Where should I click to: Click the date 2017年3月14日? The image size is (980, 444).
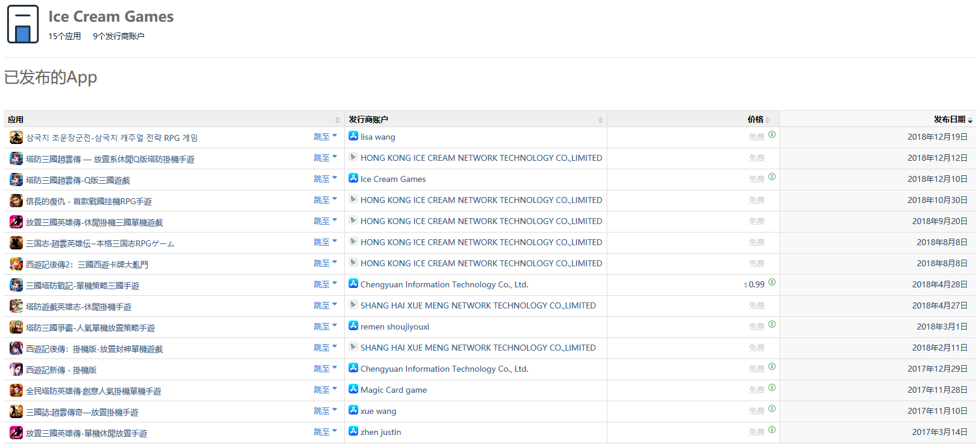pyautogui.click(x=940, y=432)
